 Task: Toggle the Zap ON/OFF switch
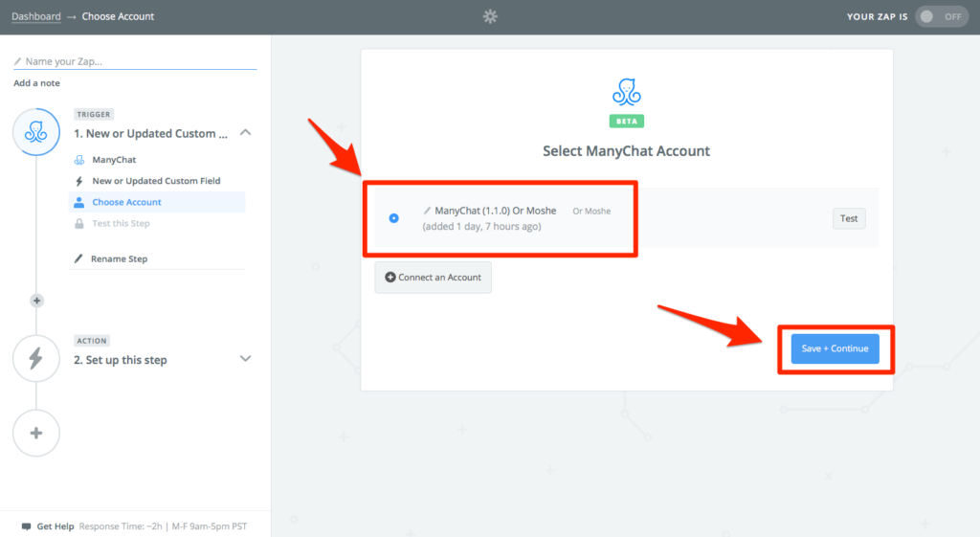pos(942,17)
